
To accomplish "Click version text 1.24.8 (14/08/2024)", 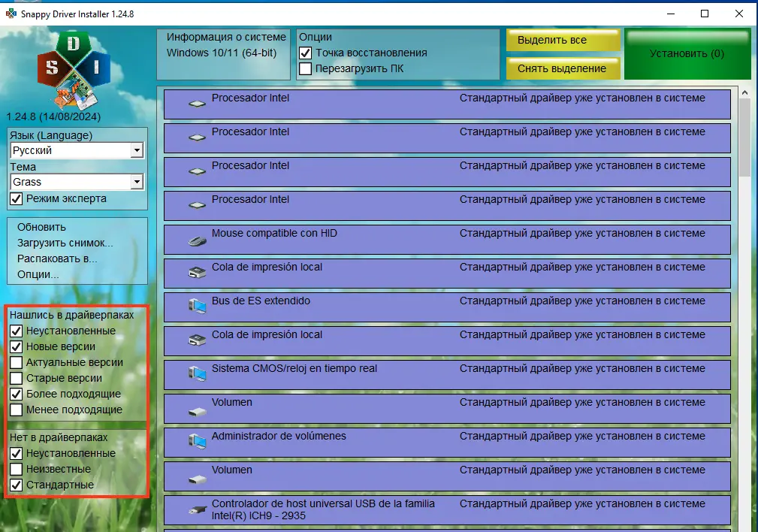I will click(53, 116).
